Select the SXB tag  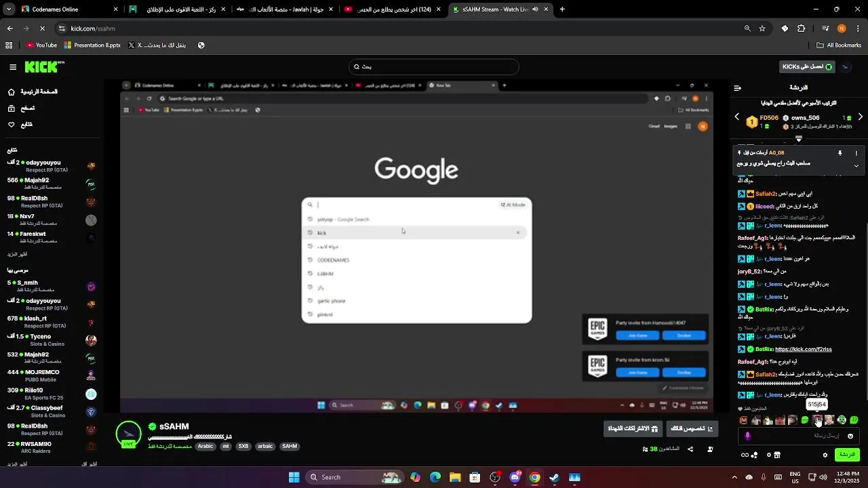(x=243, y=447)
